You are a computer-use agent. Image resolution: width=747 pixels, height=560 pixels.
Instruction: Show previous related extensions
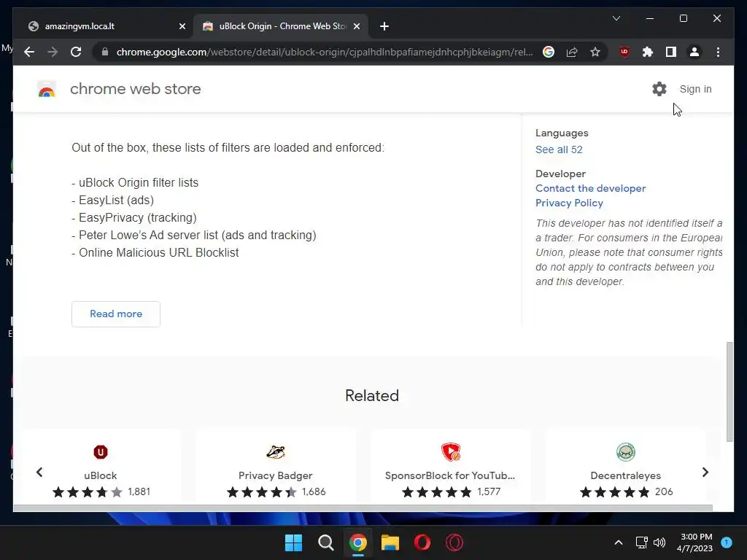coord(39,472)
